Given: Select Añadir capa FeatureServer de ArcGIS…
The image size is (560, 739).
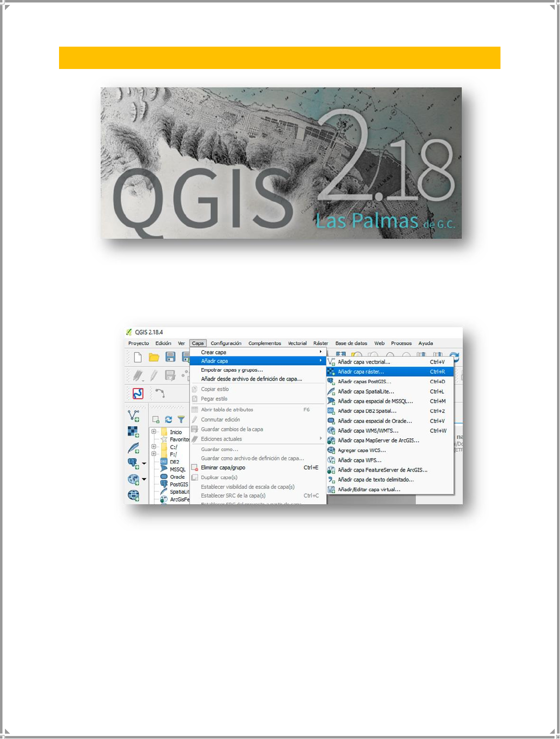Looking at the screenshot, I should pos(390,470).
